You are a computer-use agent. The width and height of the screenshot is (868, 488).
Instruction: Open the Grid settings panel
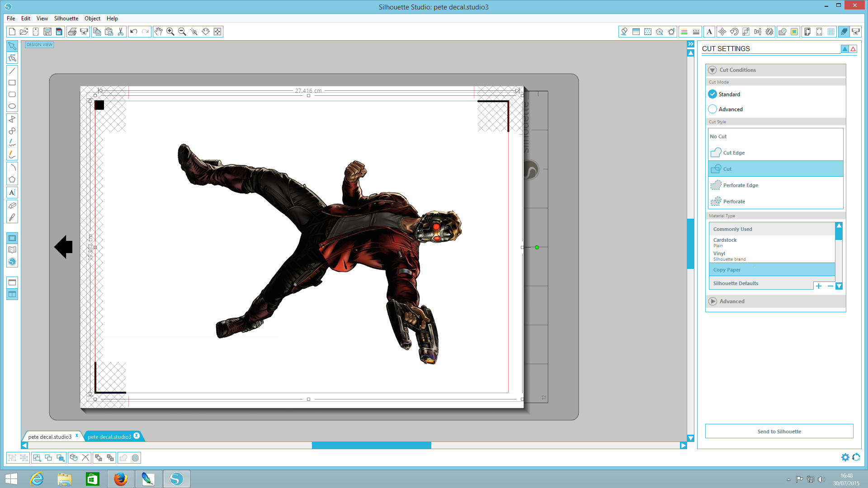(x=831, y=32)
